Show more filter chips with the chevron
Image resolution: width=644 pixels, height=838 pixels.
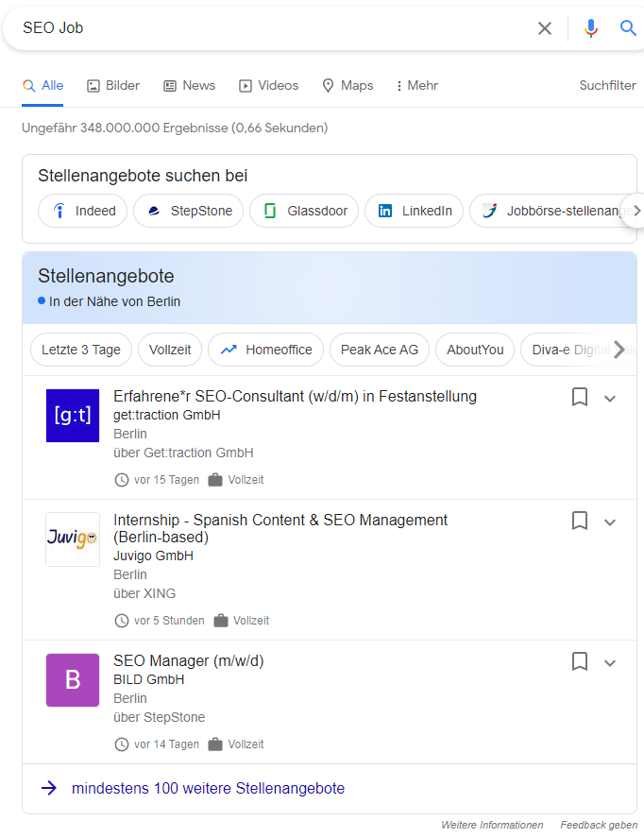[619, 350]
